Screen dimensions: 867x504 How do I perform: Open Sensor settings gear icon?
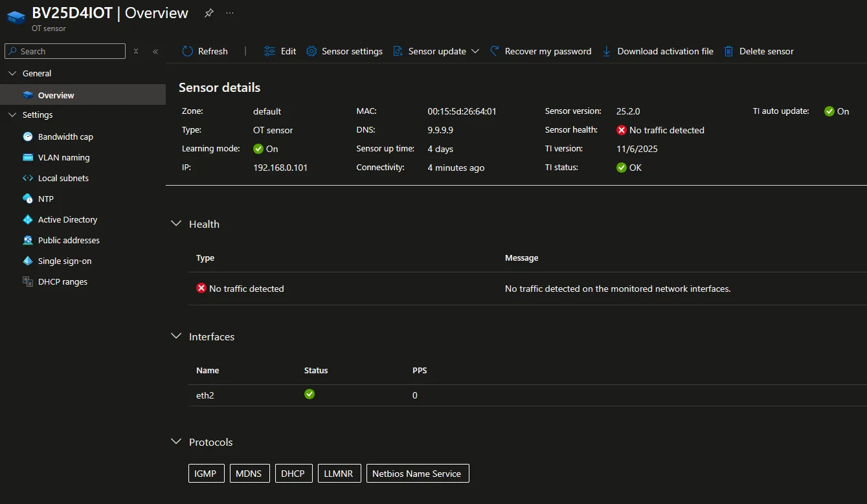pyautogui.click(x=311, y=51)
